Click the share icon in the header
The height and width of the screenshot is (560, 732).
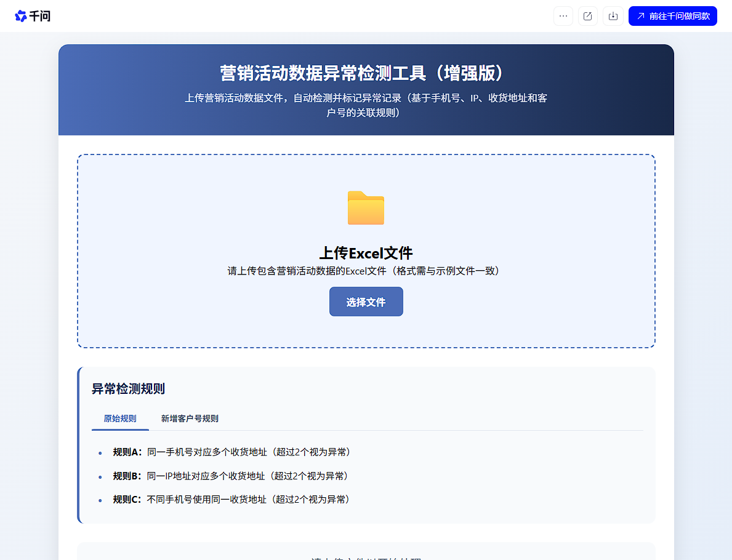(x=588, y=17)
